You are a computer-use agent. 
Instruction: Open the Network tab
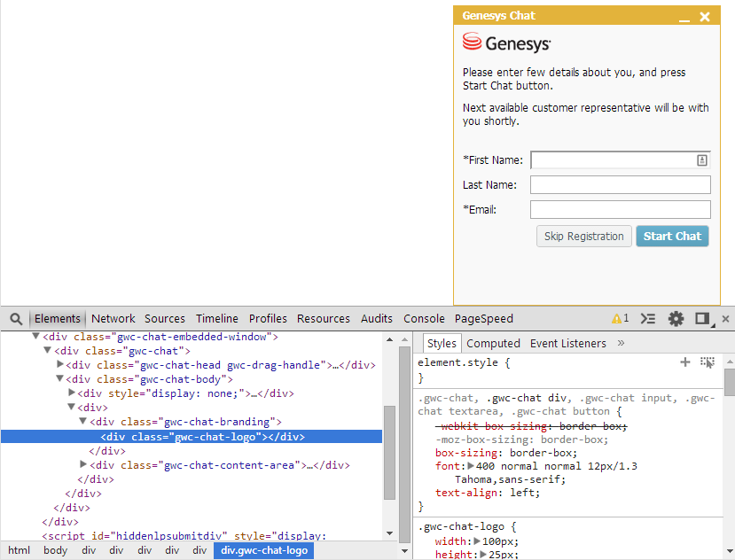(113, 319)
